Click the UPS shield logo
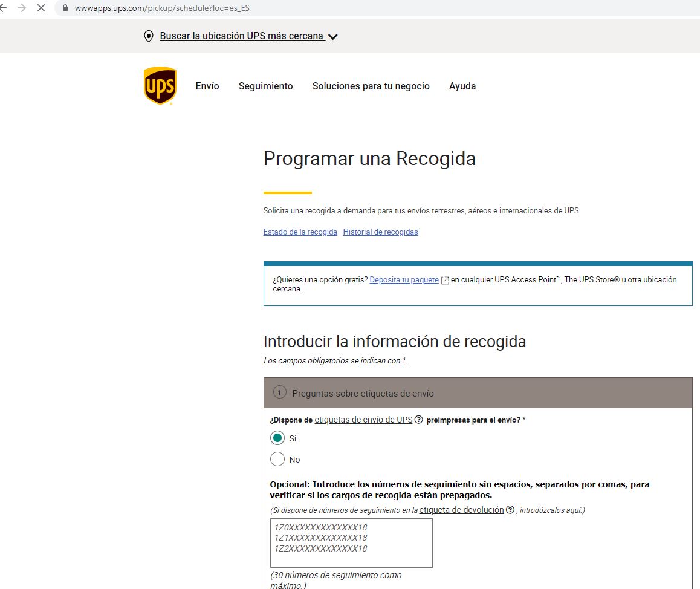Image resolution: width=700 pixels, height=589 pixels. [x=160, y=86]
